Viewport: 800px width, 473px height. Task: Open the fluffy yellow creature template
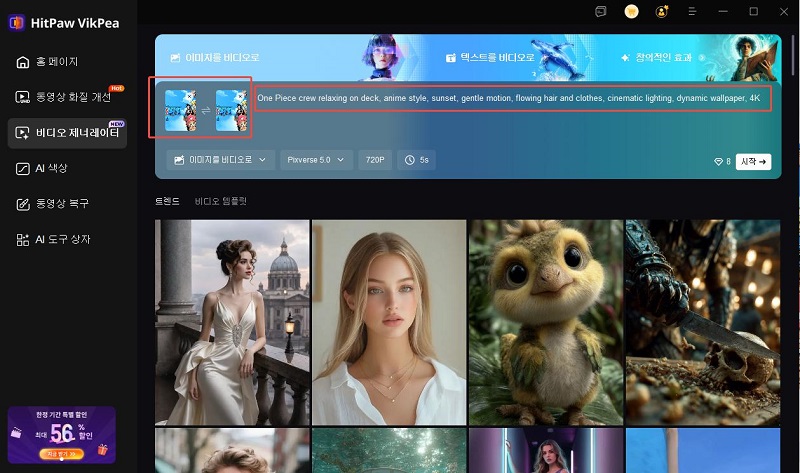pos(546,322)
